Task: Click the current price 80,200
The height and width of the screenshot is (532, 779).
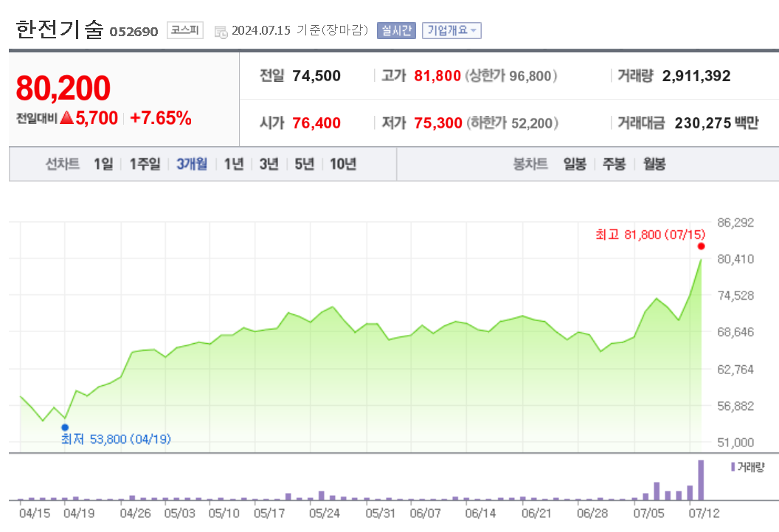Action: click(63, 88)
